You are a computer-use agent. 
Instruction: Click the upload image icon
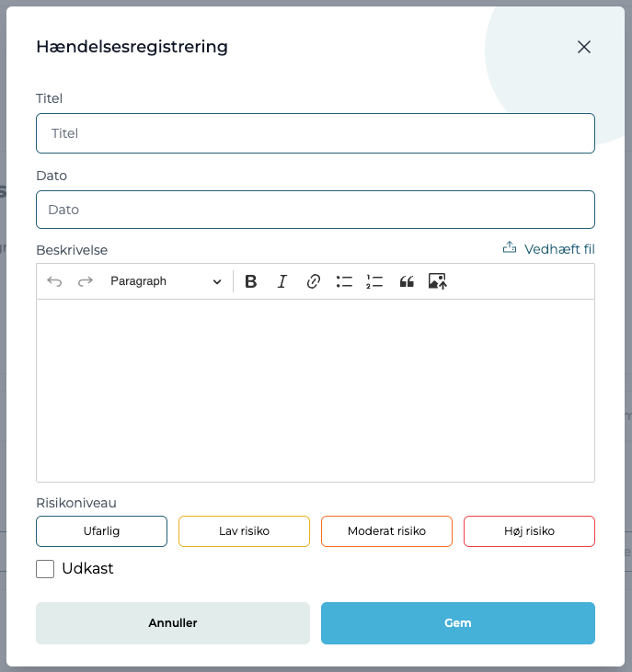pyautogui.click(x=437, y=281)
